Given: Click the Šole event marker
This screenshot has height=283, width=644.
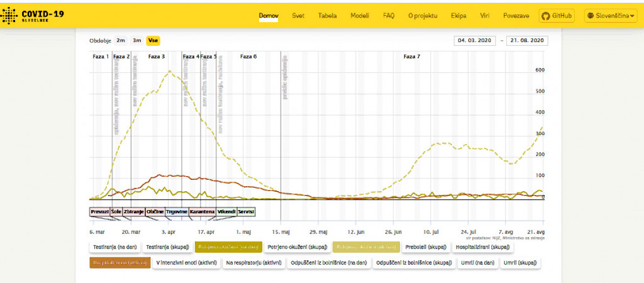Looking at the screenshot, I should 116,212.
